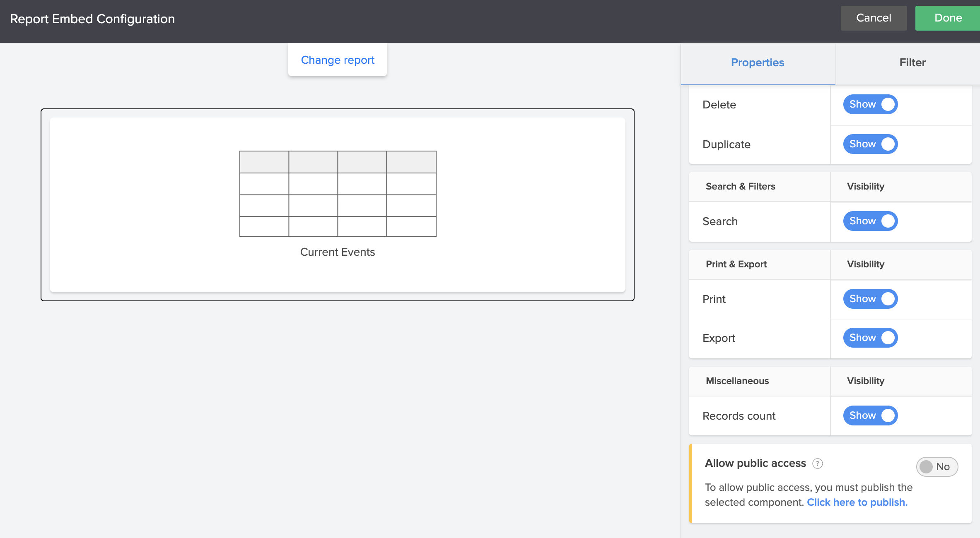Toggle Records count visibility
Screen dimensions: 980x538
point(870,416)
